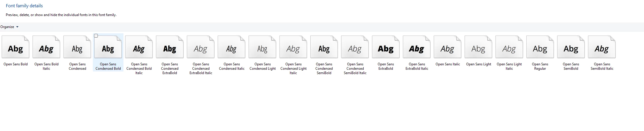Viewport: 644px width, 131px height.
Task: Choose the Open Sans SemiBold Italic icon
Action: pyautogui.click(x=602, y=47)
